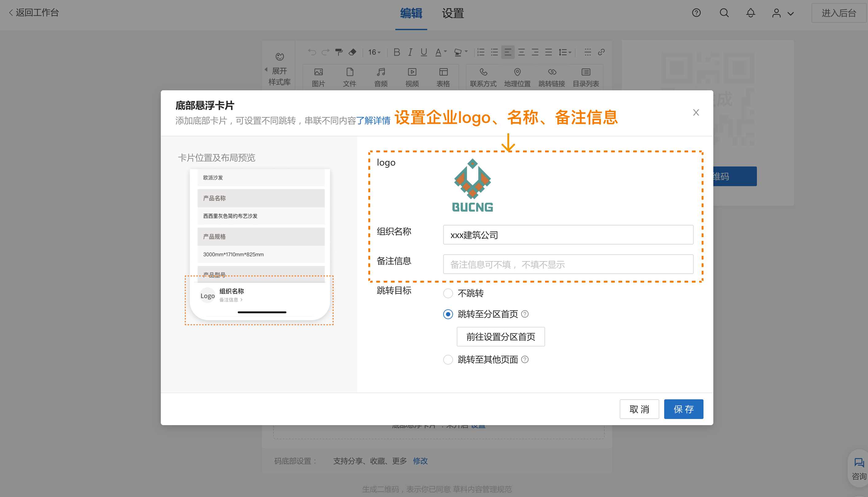Toggle underline formatting

424,52
